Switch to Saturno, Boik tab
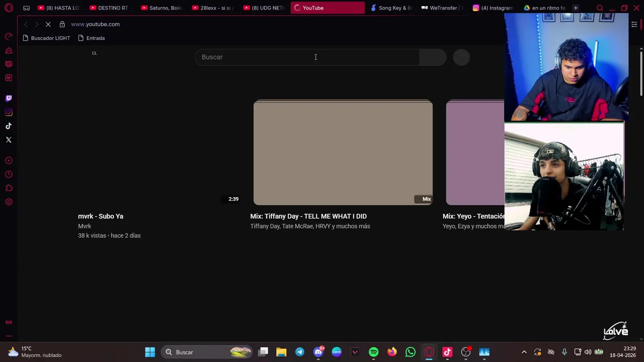Viewport: 644px width, 362px height. point(162,8)
